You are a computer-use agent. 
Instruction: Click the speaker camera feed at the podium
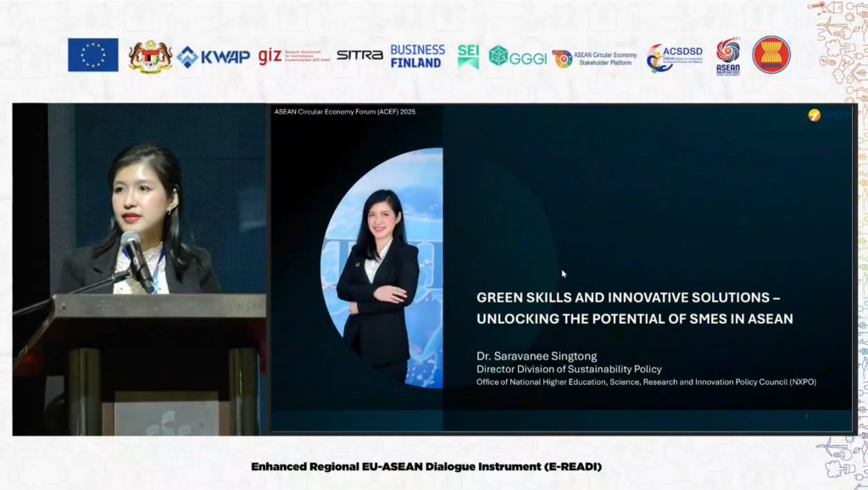point(140,270)
